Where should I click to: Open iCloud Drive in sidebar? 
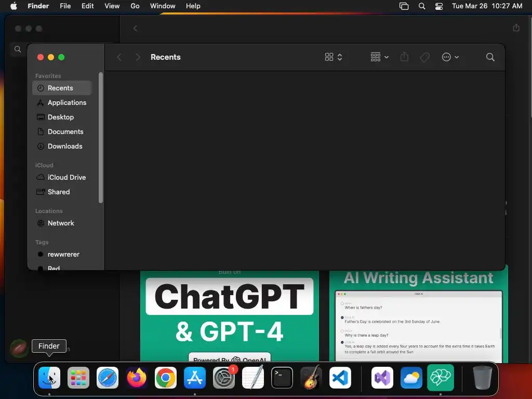[x=62, y=177]
